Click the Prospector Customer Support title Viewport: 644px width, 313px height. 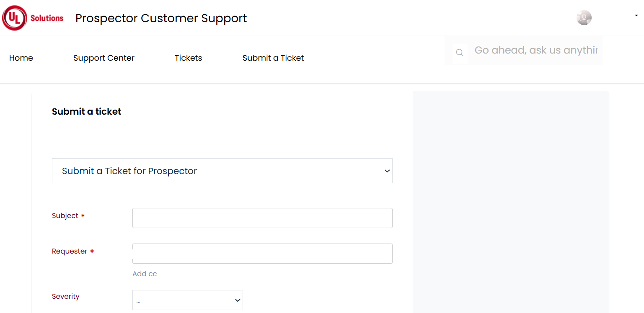(x=161, y=18)
